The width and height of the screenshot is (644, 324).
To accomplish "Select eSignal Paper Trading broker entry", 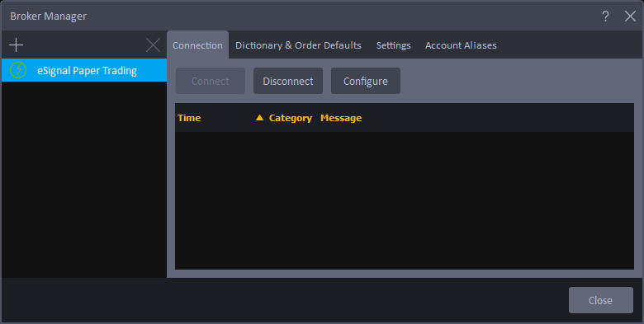I will click(x=84, y=70).
